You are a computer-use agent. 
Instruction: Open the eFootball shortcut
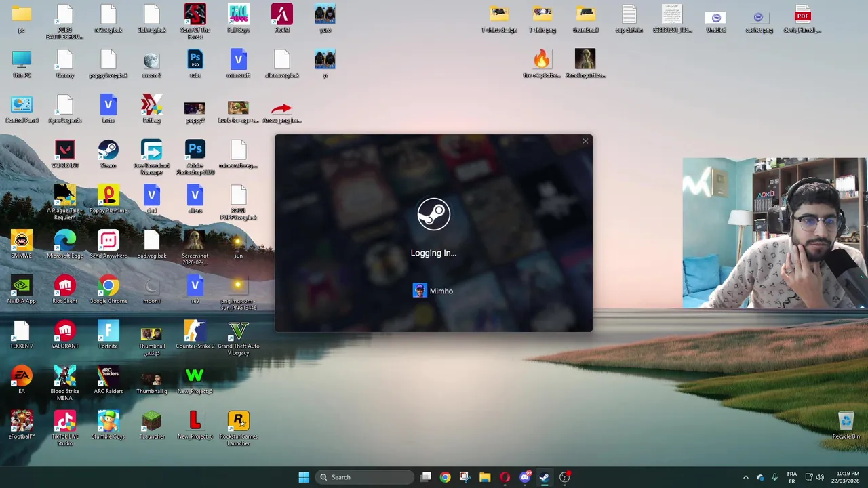coord(21,425)
